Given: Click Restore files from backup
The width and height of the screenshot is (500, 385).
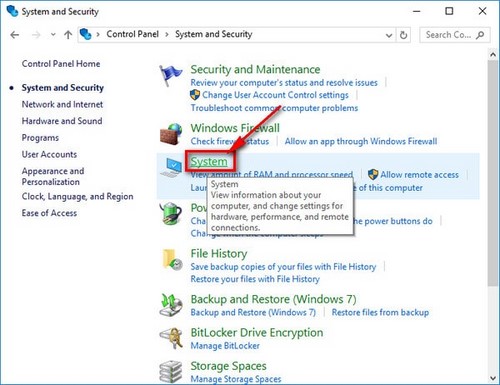Looking at the screenshot, I should [380, 312].
